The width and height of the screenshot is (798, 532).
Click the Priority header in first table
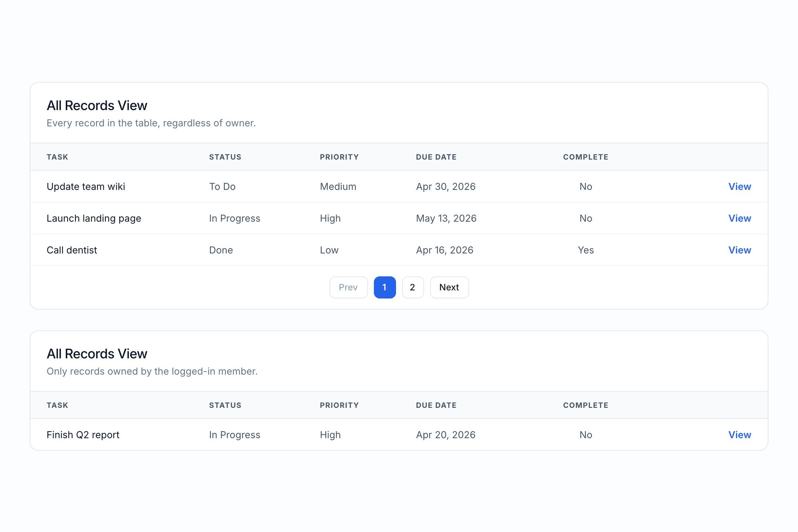339,157
